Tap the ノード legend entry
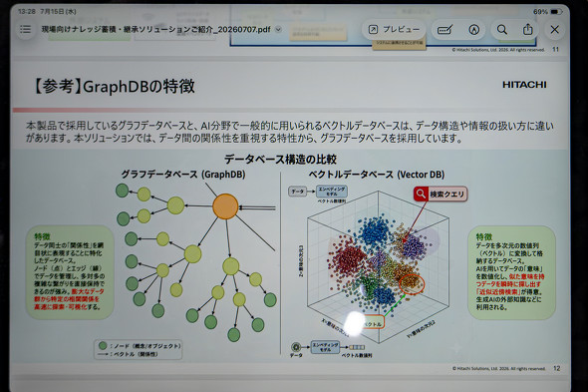The image size is (588, 392). tap(140, 345)
